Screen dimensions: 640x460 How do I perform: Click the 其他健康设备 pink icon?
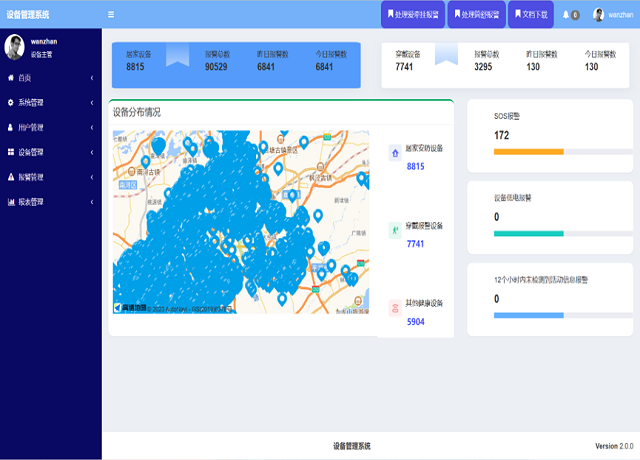(x=394, y=308)
